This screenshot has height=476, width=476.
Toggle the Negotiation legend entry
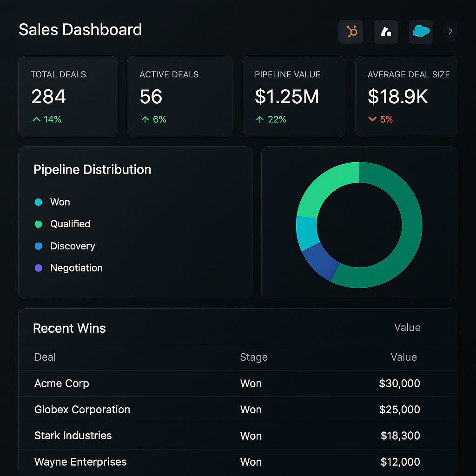tap(76, 268)
